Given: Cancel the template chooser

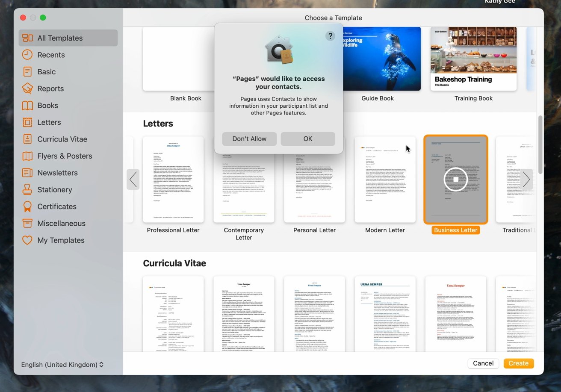Looking at the screenshot, I should point(483,363).
